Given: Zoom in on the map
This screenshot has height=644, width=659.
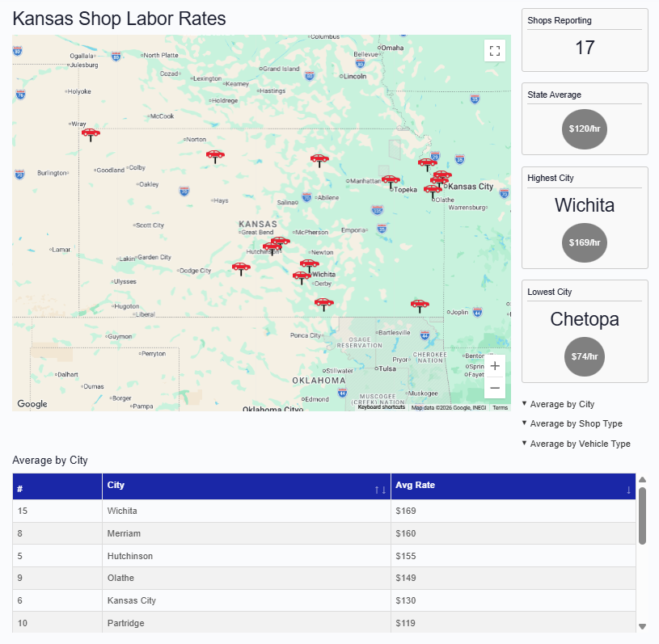Looking at the screenshot, I should 495,366.
